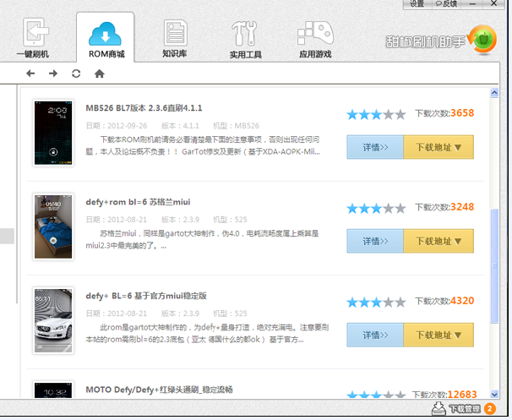Click the MB526 ROM screenshot thumbnail

53,133
